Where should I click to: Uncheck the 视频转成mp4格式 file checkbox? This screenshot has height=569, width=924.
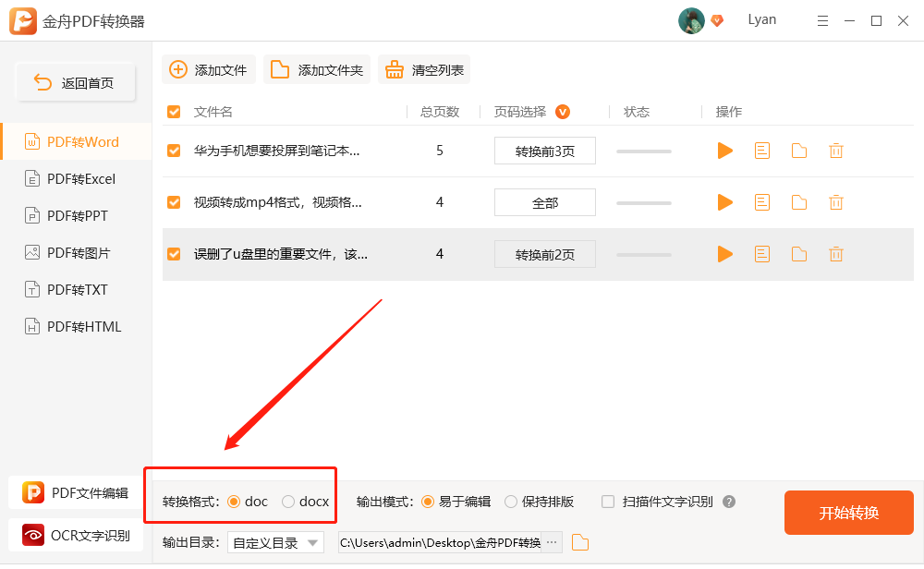174,202
